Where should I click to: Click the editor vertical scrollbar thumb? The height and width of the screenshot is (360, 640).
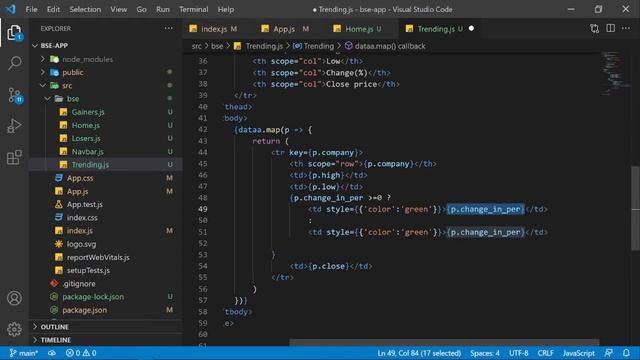(636, 208)
